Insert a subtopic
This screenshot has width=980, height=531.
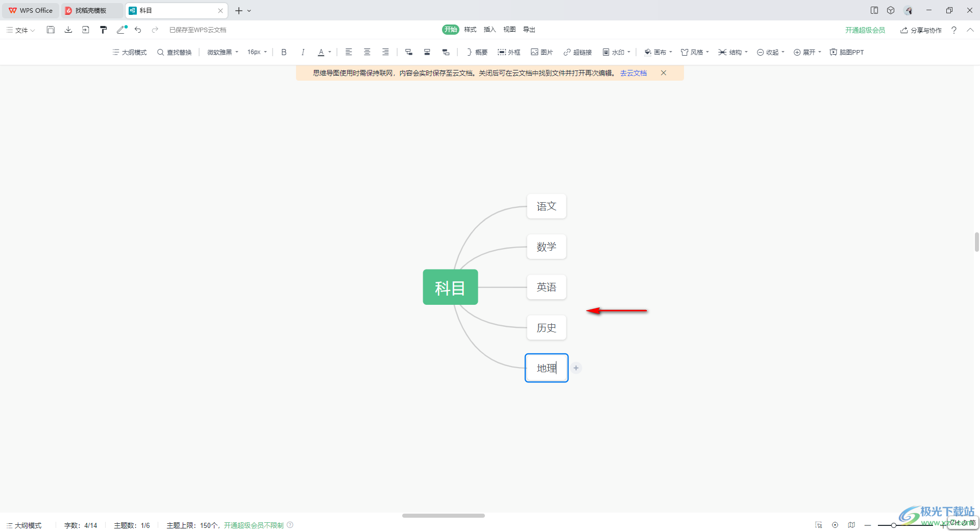(x=409, y=52)
